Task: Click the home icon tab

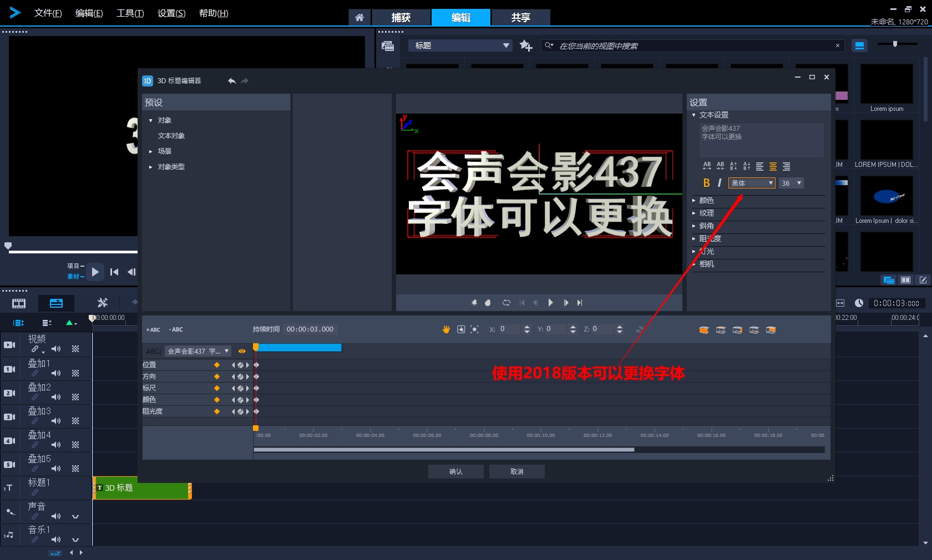Action: tap(359, 18)
